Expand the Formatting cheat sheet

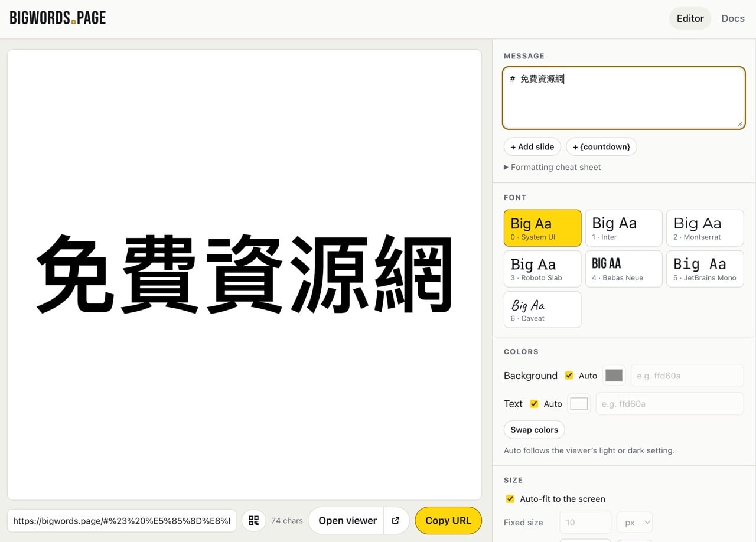(552, 167)
